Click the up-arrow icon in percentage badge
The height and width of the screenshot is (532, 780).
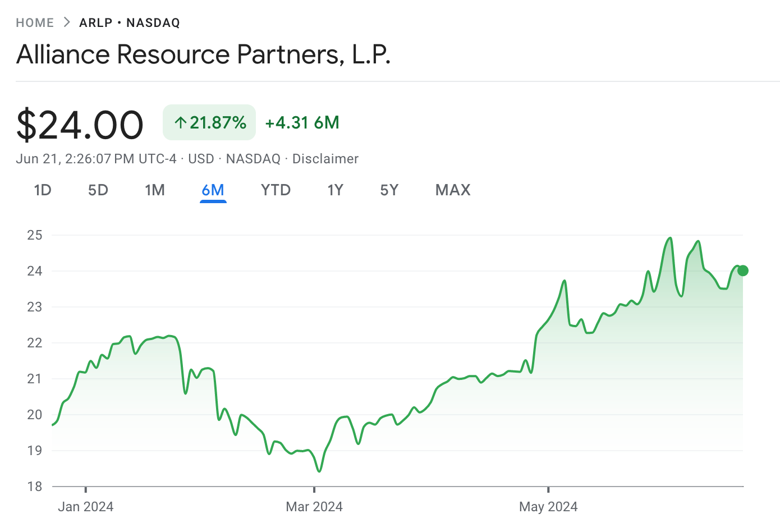tap(180, 123)
